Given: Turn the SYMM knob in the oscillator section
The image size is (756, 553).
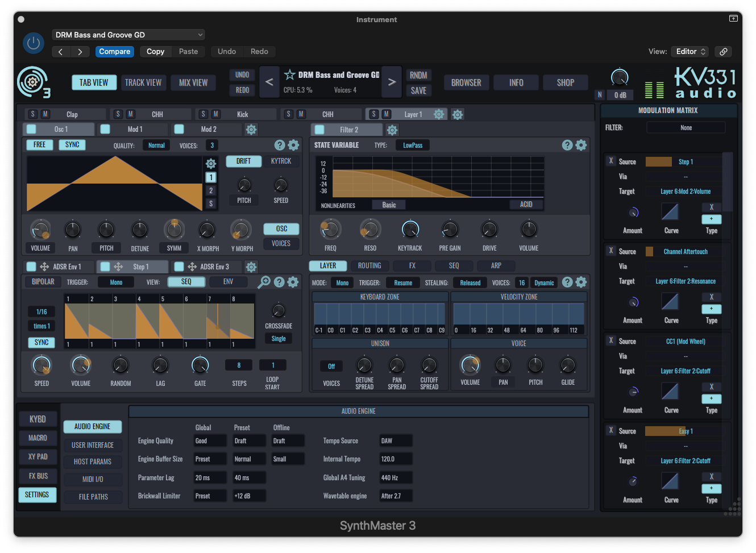Looking at the screenshot, I should click(173, 230).
